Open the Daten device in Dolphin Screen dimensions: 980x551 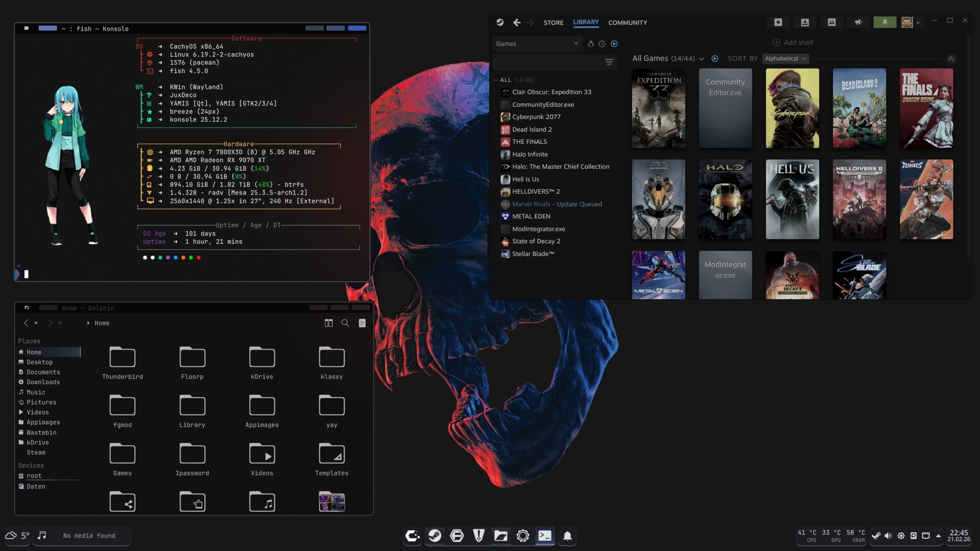(49, 486)
